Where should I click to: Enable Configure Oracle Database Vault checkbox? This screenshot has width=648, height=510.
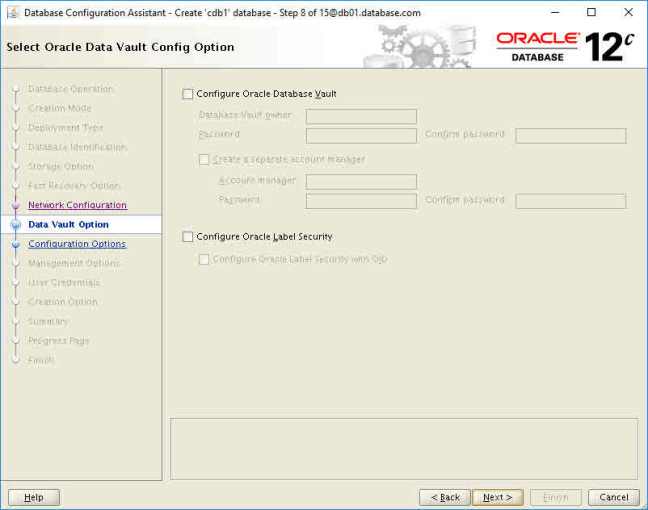point(188,94)
